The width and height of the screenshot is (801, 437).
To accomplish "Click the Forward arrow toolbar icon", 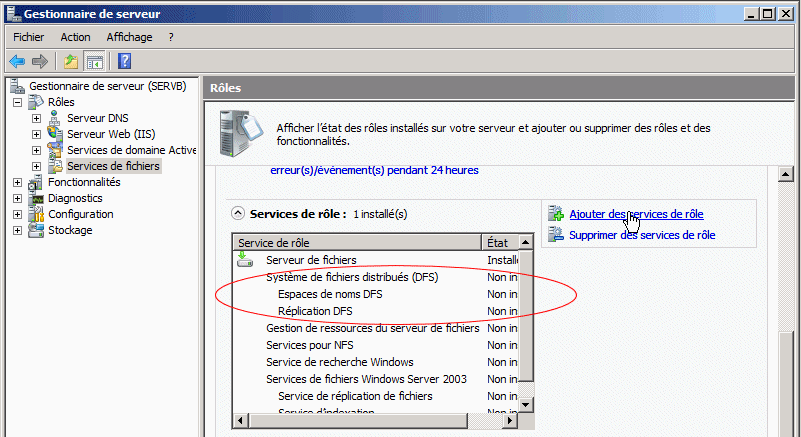I will pos(39,62).
